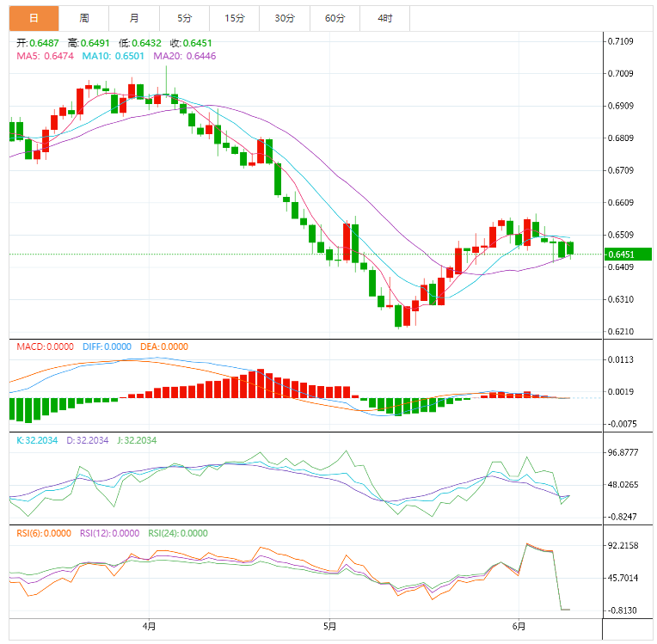Click the MA10: 0.6501 legend
This screenshot has height=644, width=657.
click(113, 56)
